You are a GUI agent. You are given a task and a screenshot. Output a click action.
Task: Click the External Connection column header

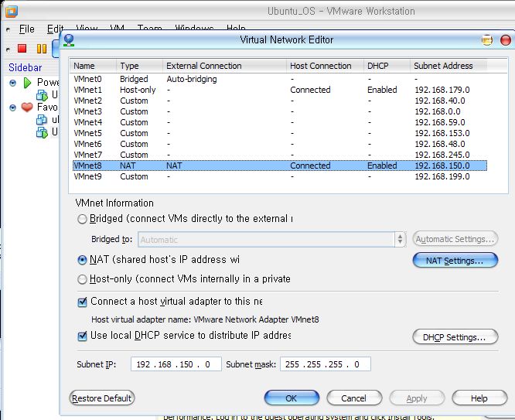(224, 66)
